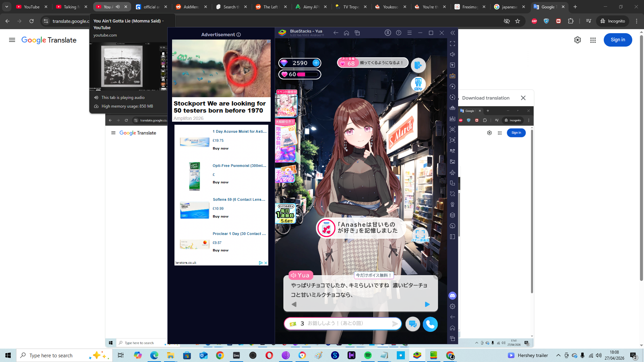Collapse the BlueStacks side toolbar chevrons
Screen dimensions: 644x362
tap(452, 33)
